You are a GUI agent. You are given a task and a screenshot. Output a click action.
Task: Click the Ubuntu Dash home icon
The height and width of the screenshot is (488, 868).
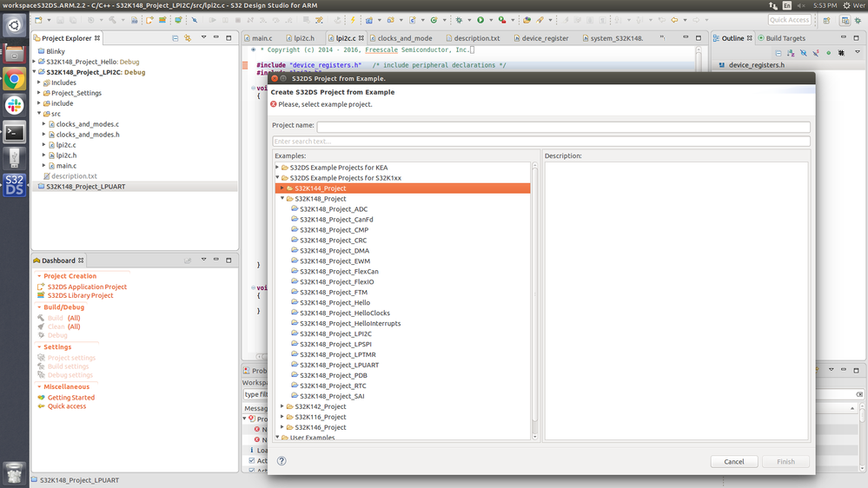[x=15, y=25]
